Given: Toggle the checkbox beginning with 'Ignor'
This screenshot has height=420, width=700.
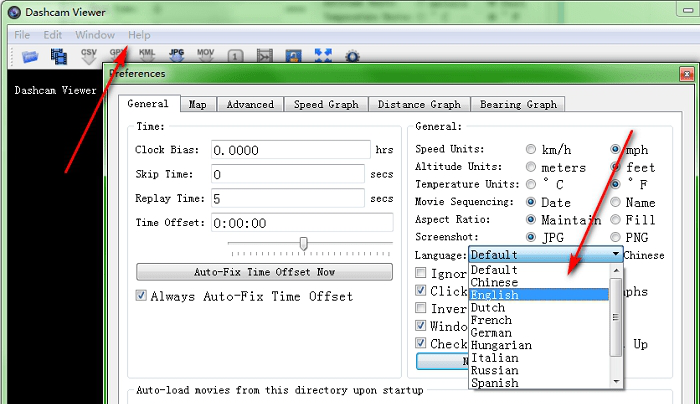Looking at the screenshot, I should [420, 272].
